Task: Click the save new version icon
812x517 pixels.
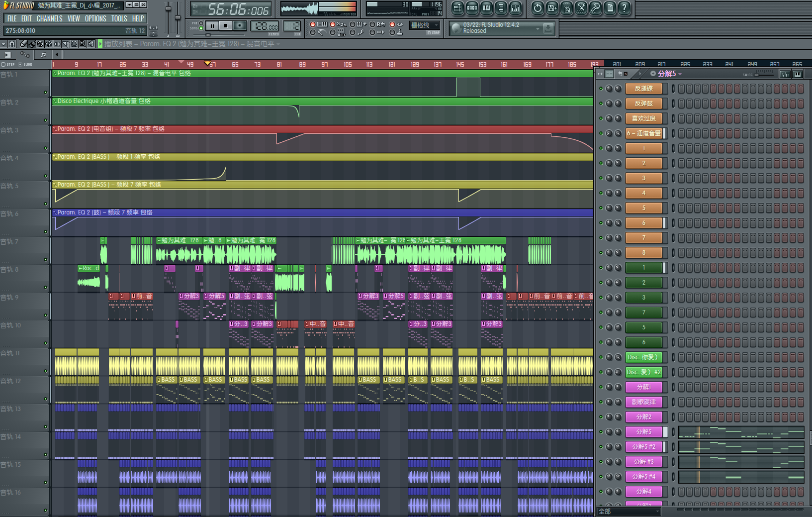Action: [x=552, y=8]
